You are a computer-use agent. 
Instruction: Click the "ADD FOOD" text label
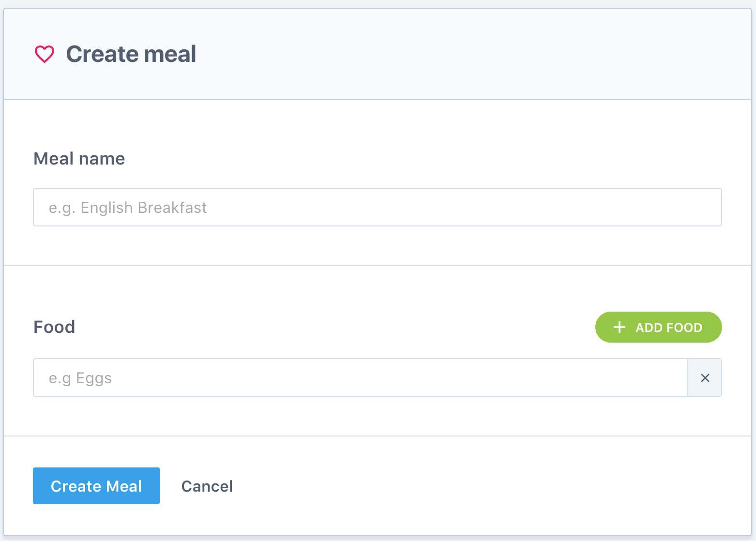[x=668, y=328]
